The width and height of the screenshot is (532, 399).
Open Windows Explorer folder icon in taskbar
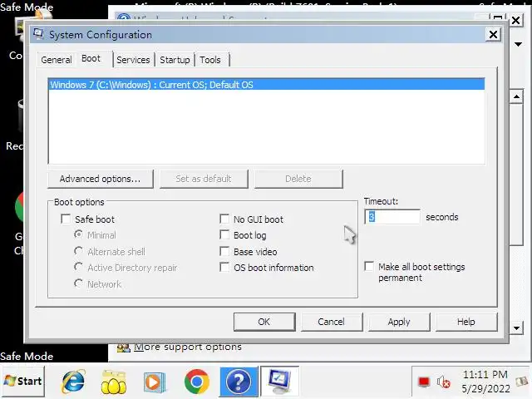pyautogui.click(x=114, y=382)
